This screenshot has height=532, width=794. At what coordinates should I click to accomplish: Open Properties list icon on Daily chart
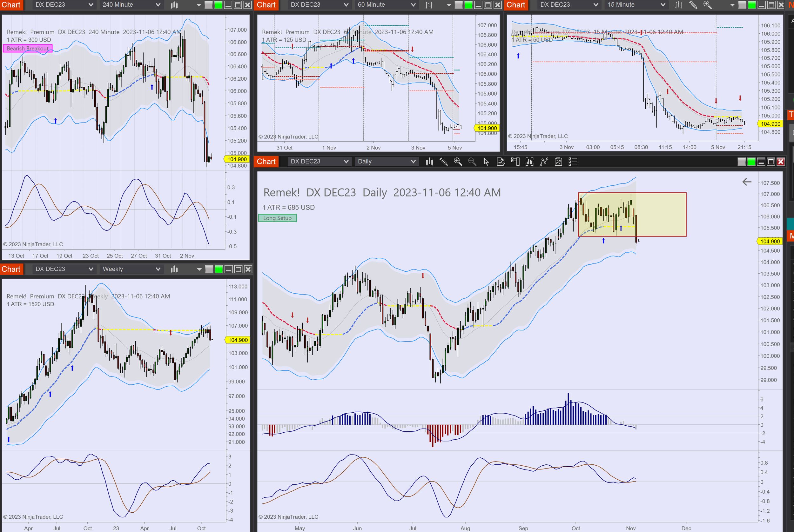[x=573, y=162]
